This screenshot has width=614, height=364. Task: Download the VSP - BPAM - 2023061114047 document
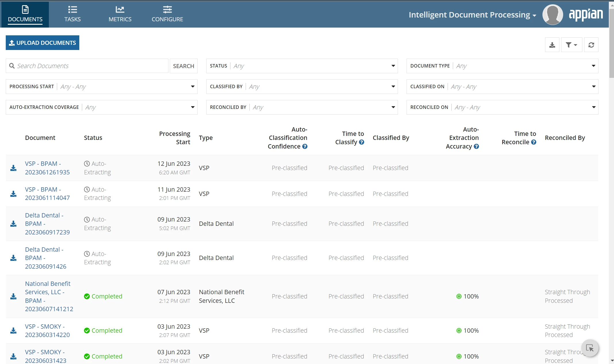click(x=13, y=194)
